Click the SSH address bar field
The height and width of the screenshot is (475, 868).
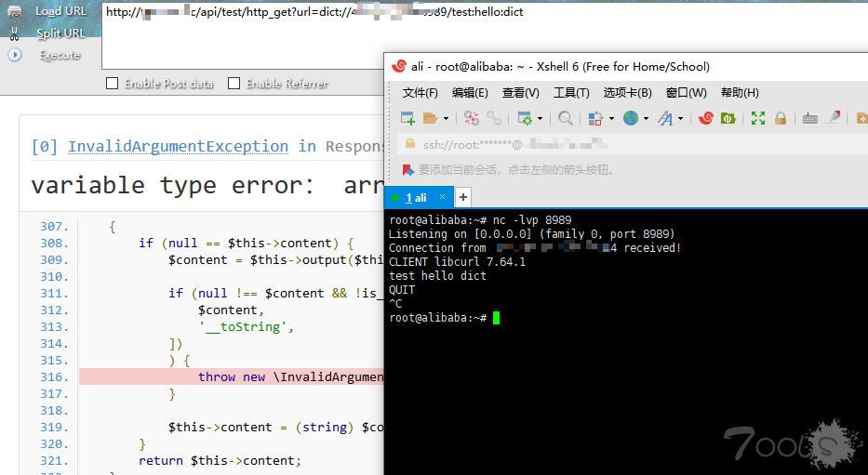pyautogui.click(x=631, y=144)
